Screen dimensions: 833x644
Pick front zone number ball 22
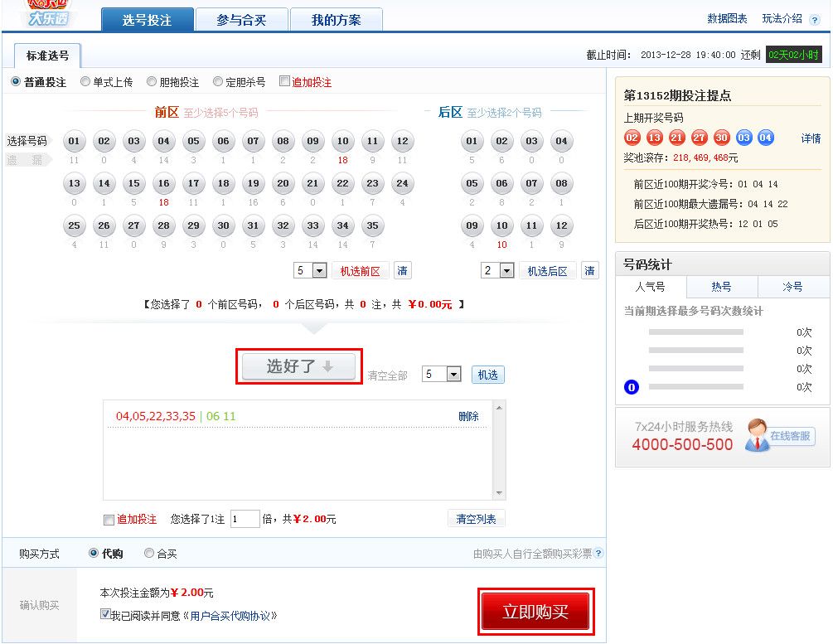pyautogui.click(x=342, y=183)
